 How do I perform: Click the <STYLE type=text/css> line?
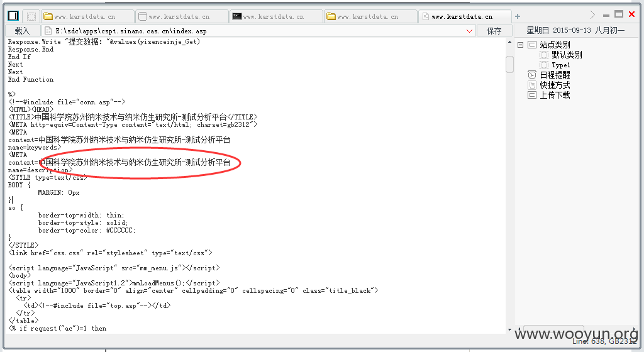coord(48,178)
